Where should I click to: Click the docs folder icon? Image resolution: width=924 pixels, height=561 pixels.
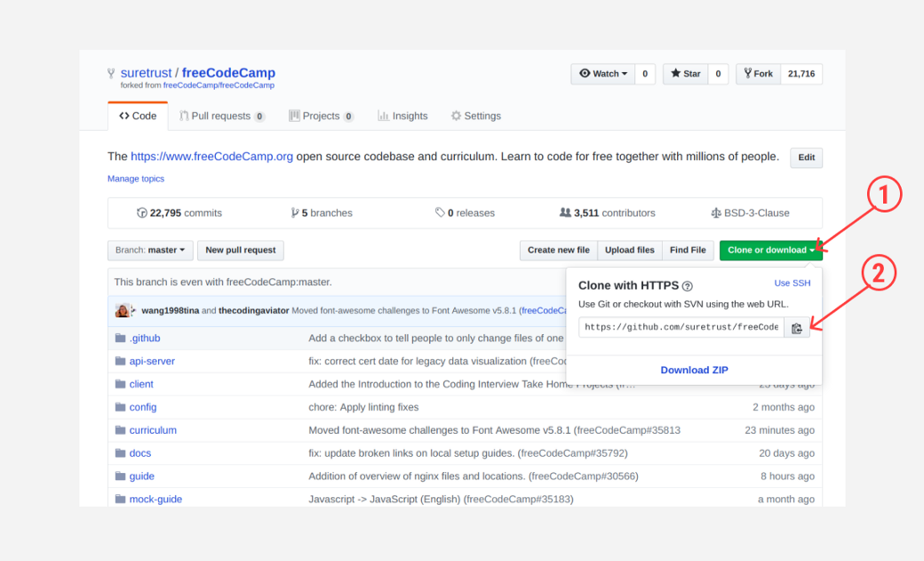120,453
